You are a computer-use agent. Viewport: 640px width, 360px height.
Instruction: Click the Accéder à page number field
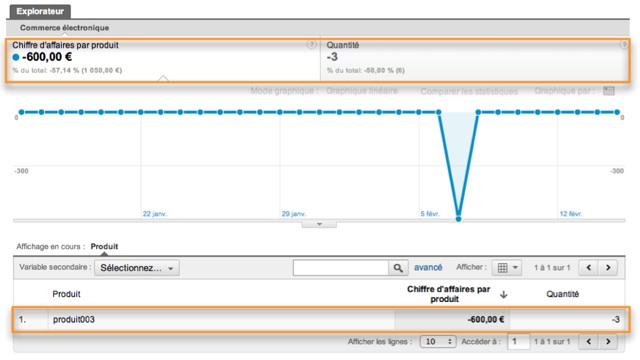coord(518,342)
